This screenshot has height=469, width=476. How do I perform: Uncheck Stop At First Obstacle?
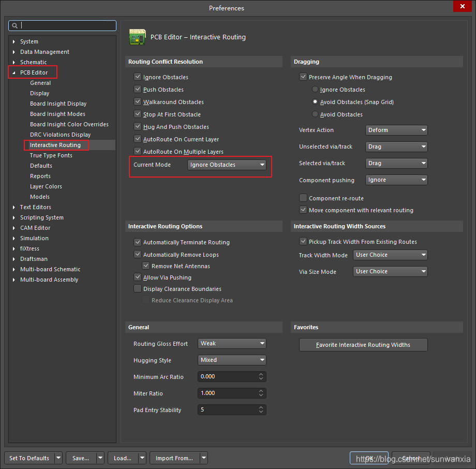coord(138,114)
